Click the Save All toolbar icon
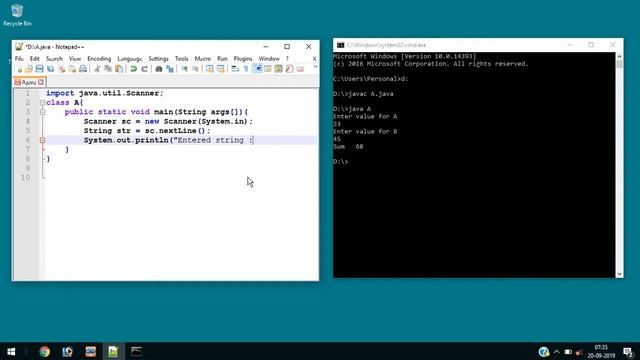Viewport: 640px width, 360px height. (x=50, y=69)
